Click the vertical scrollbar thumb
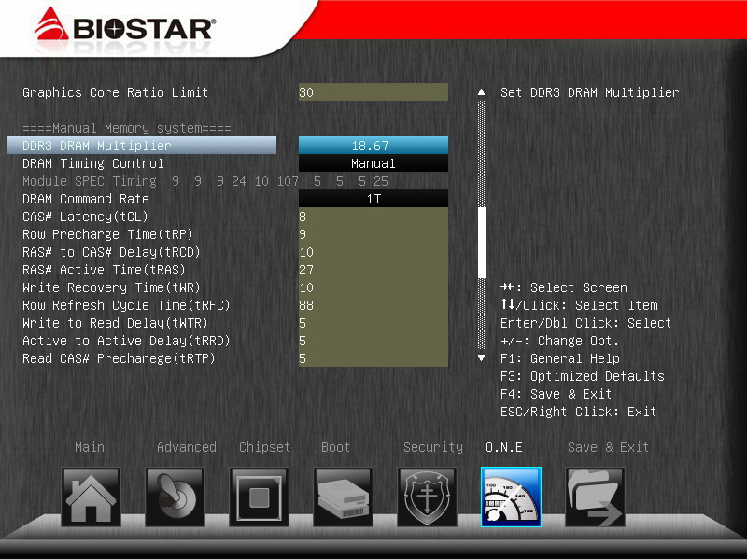The height and width of the screenshot is (560, 747). point(481,243)
